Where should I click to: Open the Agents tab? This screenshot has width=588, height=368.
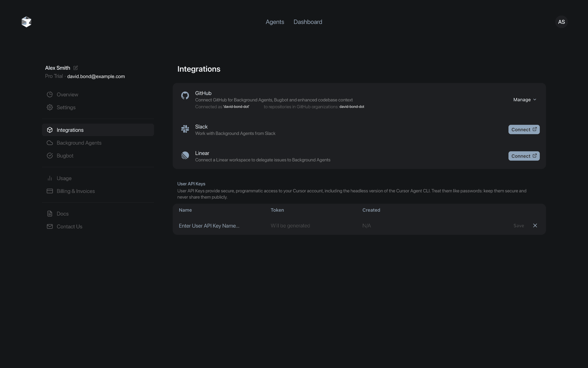pos(275,22)
